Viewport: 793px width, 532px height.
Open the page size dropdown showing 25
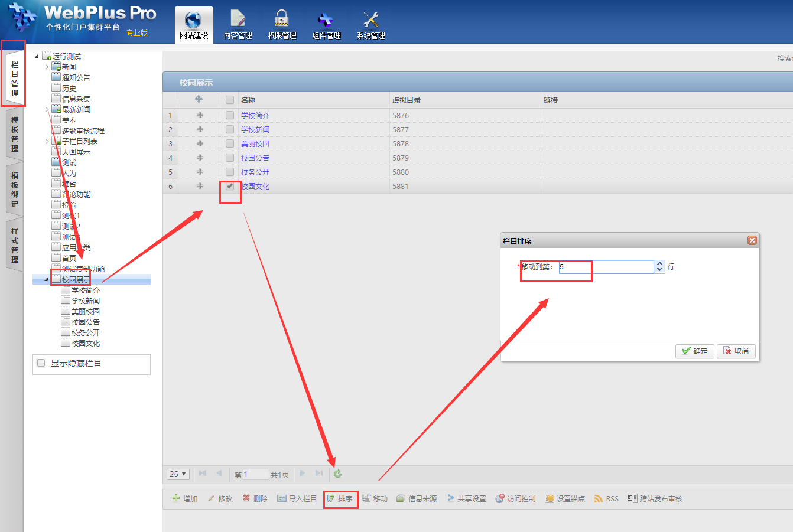178,474
